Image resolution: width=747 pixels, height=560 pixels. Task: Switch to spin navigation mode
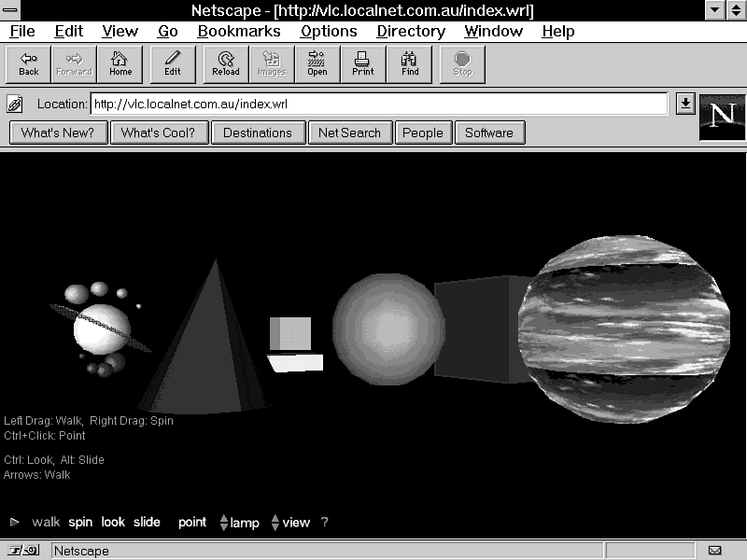click(80, 523)
